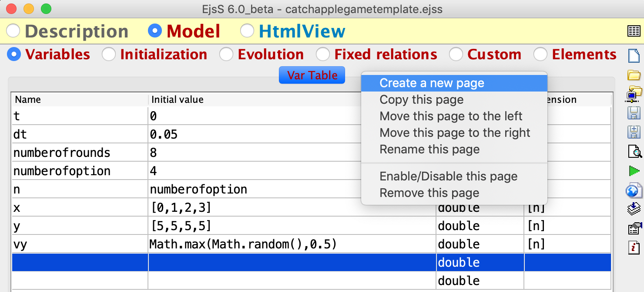644x292 pixels.
Task: Click the table-grid icon at top right
Action: (x=634, y=31)
